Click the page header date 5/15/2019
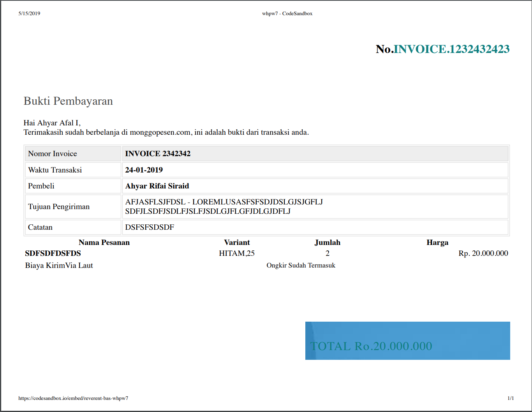Screen dimensions: 532x412 tap(29, 13)
